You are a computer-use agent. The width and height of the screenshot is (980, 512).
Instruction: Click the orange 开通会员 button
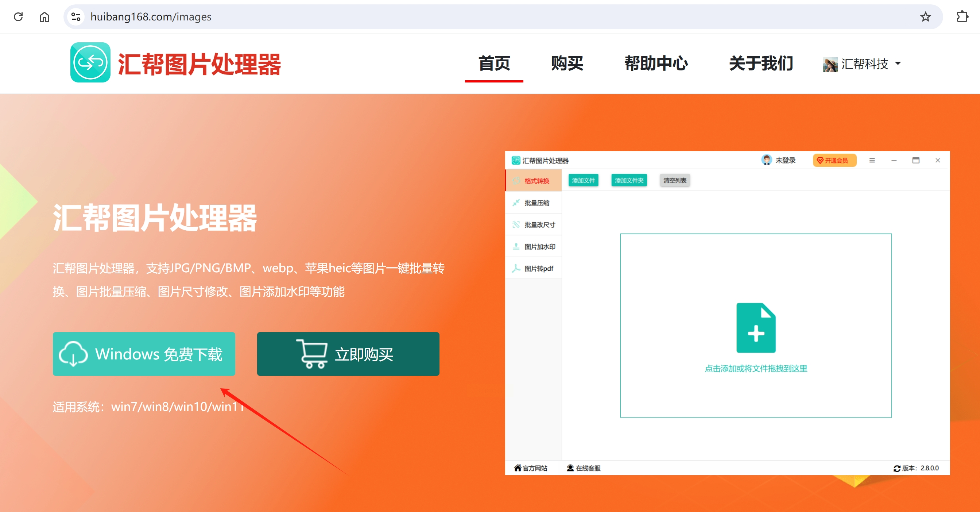[x=835, y=160]
